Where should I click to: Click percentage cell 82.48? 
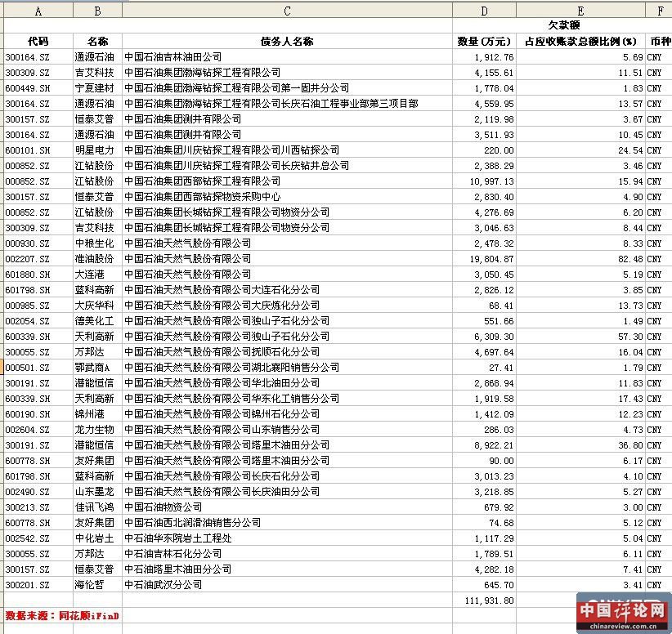(580, 259)
